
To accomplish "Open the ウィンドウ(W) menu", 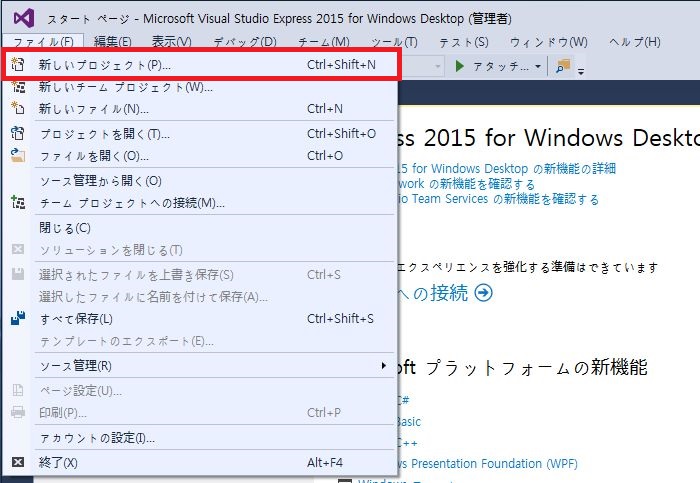I will pos(549,42).
